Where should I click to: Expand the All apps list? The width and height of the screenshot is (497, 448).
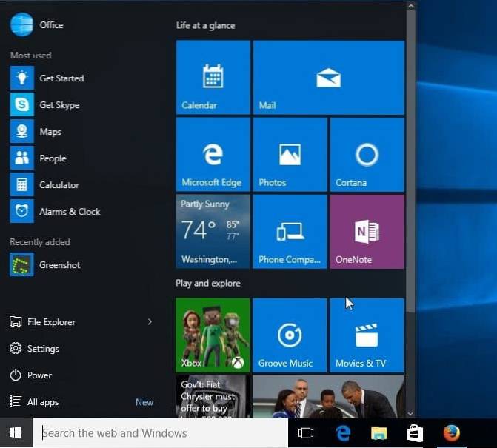pos(43,402)
